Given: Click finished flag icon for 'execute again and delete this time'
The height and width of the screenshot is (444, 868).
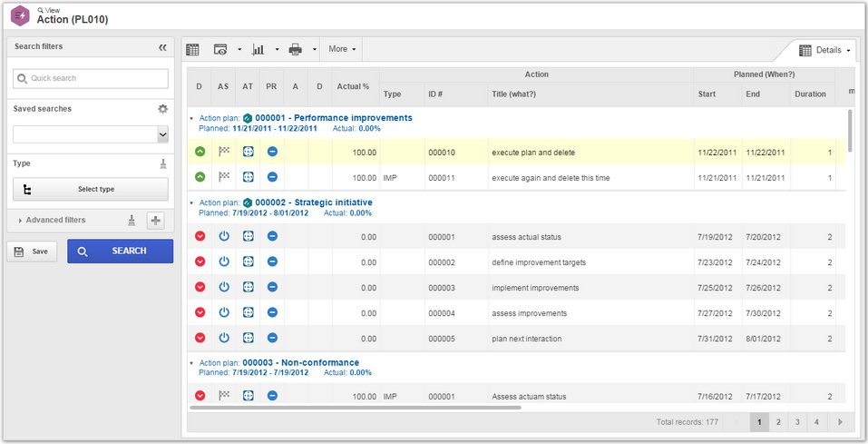Looking at the screenshot, I should (224, 177).
